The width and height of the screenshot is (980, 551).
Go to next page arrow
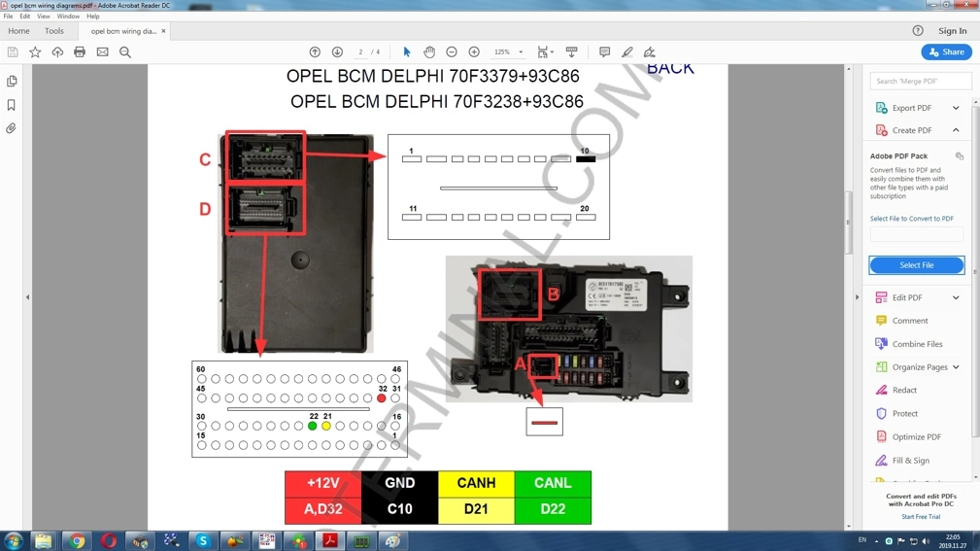click(337, 52)
